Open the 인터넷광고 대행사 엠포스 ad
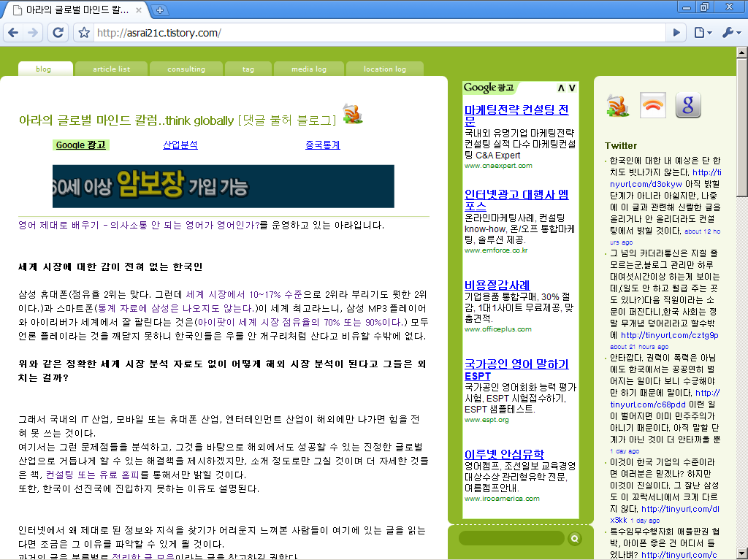Image resolution: width=748 pixels, height=560 pixels. (516, 200)
